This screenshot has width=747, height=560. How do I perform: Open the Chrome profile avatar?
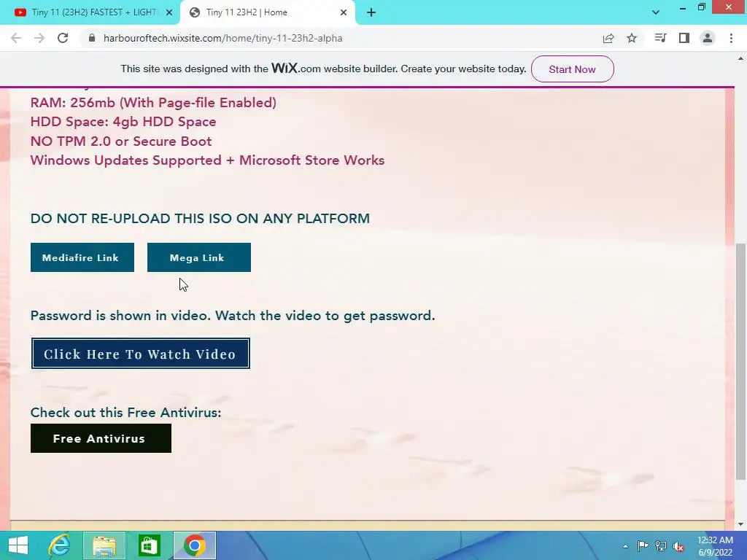tap(708, 38)
